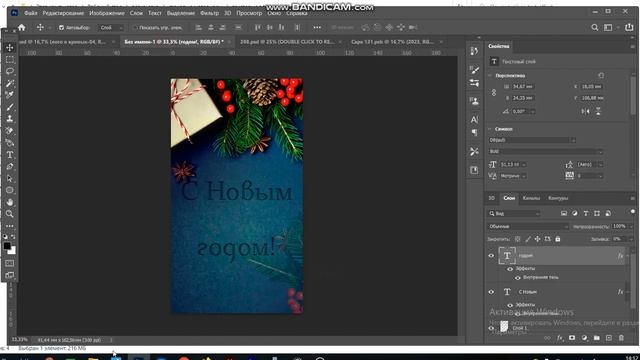Click the foreground color black swatch

(7, 246)
